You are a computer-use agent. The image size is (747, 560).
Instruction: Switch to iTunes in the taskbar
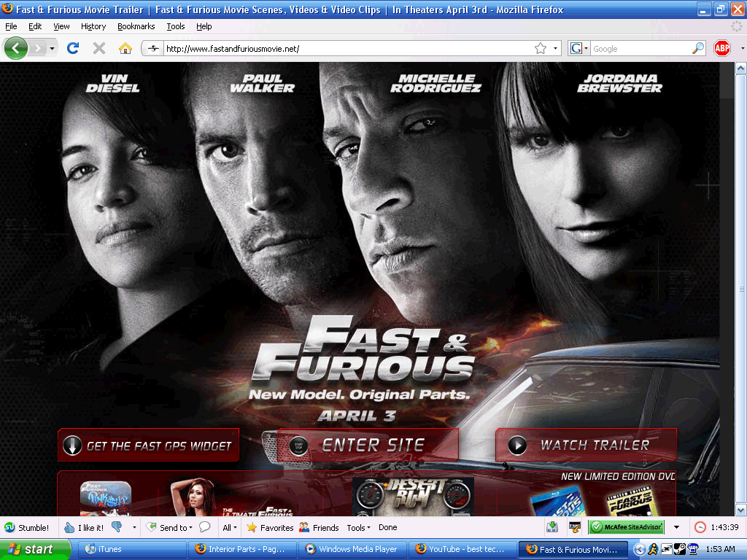pyautogui.click(x=132, y=549)
